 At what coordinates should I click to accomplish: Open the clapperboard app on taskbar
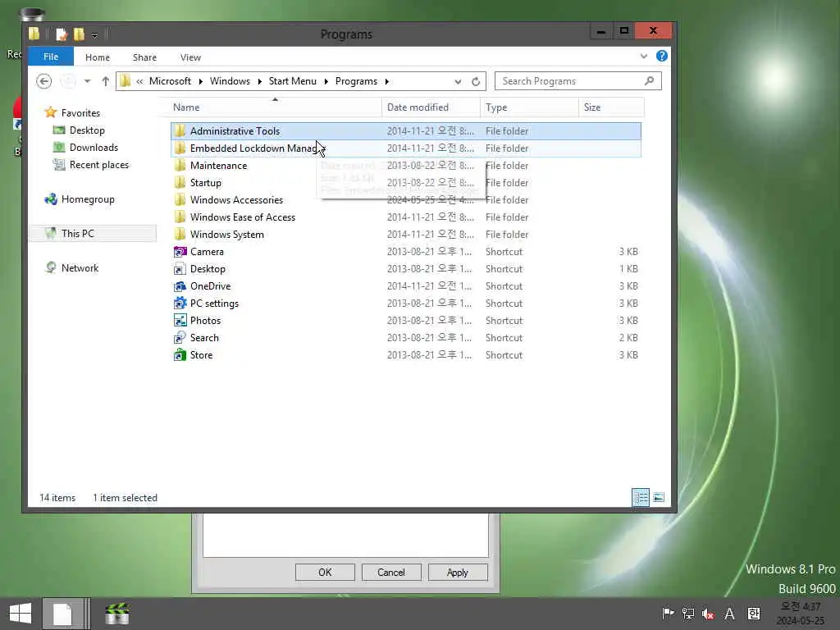pyautogui.click(x=117, y=614)
